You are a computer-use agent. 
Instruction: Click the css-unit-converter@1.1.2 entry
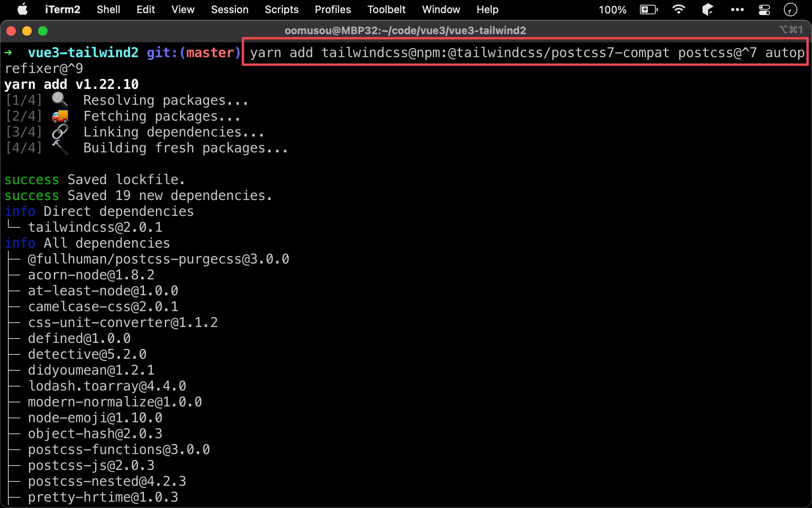coord(123,322)
